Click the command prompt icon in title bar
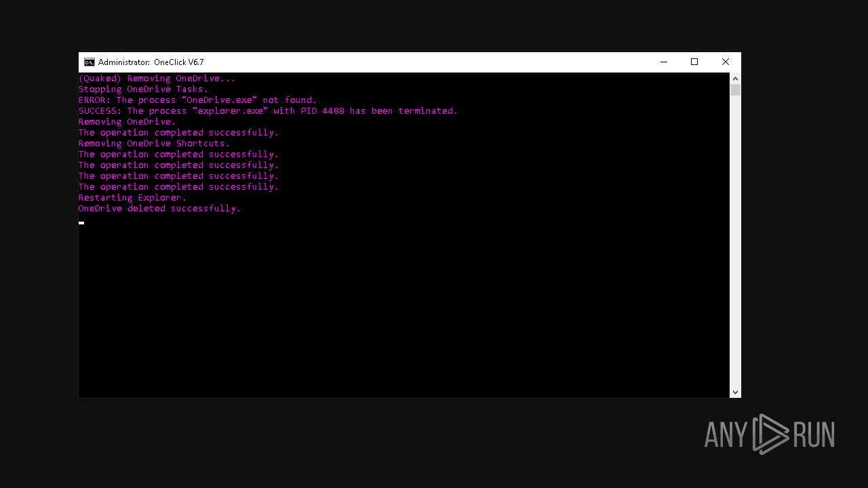The width and height of the screenshot is (868, 488). coord(89,62)
